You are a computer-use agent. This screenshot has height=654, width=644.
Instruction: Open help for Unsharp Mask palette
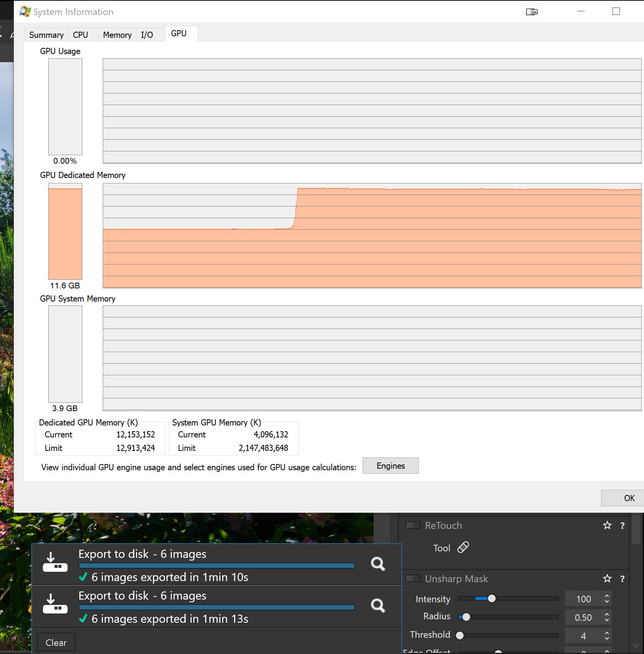point(622,579)
